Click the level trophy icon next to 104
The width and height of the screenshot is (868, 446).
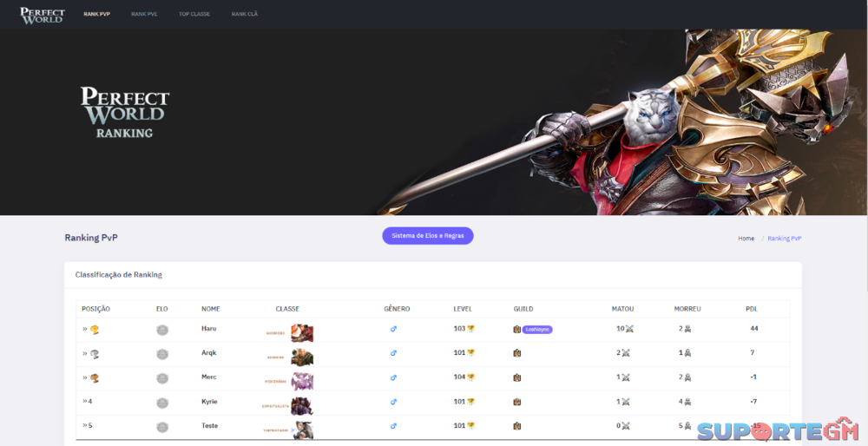[471, 377]
